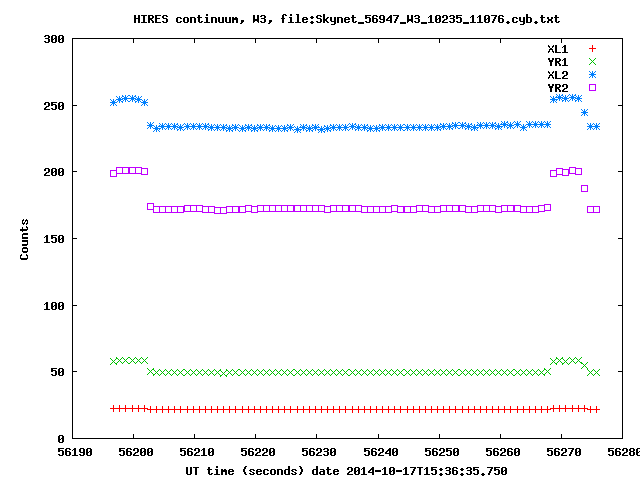This screenshot has height=480, width=640.
Task: Click the Counts y-axis label
Action: click(x=25, y=239)
